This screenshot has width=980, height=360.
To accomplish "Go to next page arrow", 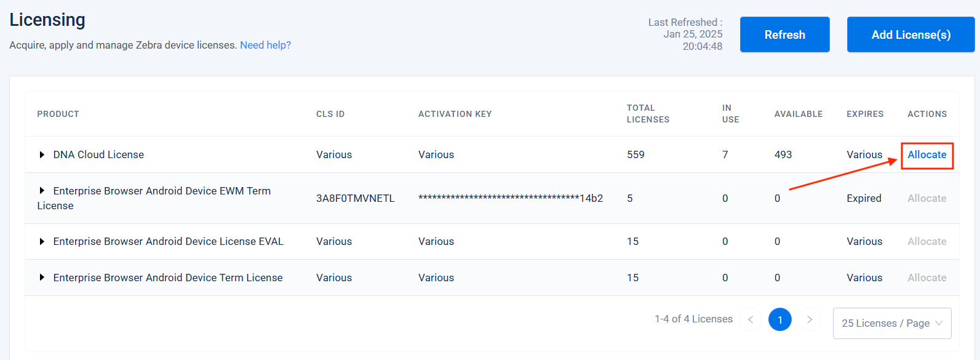I will click(810, 319).
